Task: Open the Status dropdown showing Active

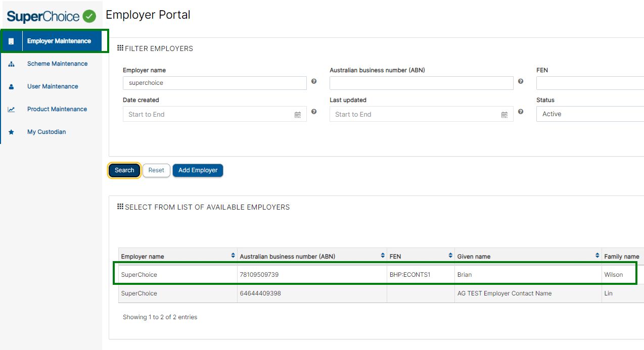Action: (x=590, y=114)
